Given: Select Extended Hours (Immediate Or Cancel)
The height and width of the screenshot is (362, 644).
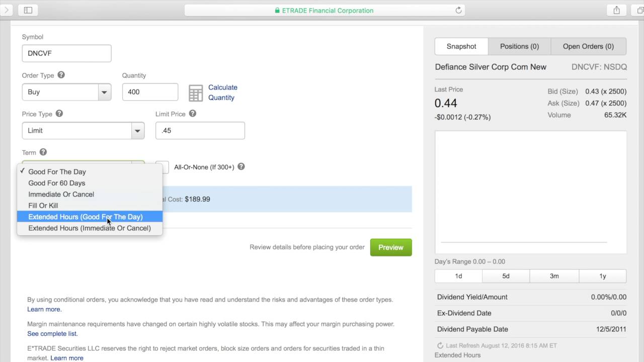Looking at the screenshot, I should coord(90,228).
